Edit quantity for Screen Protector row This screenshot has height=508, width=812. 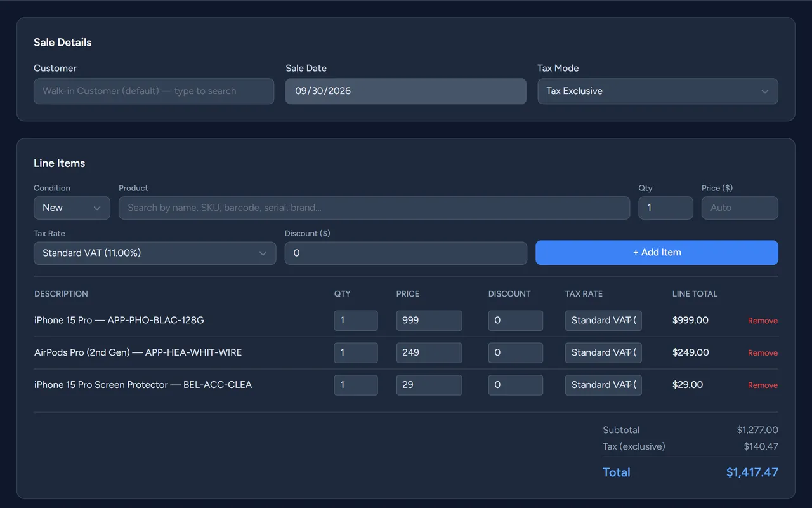tap(356, 385)
